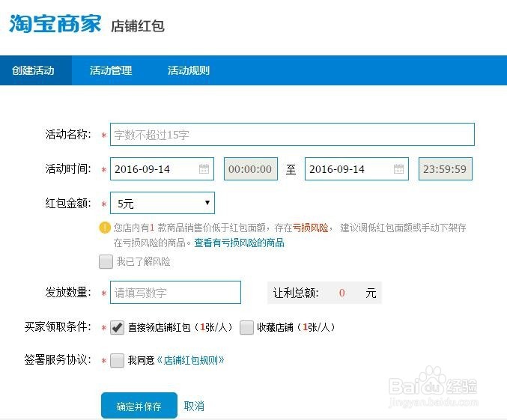The width and height of the screenshot is (507, 420).
Task: Click the 淘宝商家 logo
Action: click(x=55, y=24)
